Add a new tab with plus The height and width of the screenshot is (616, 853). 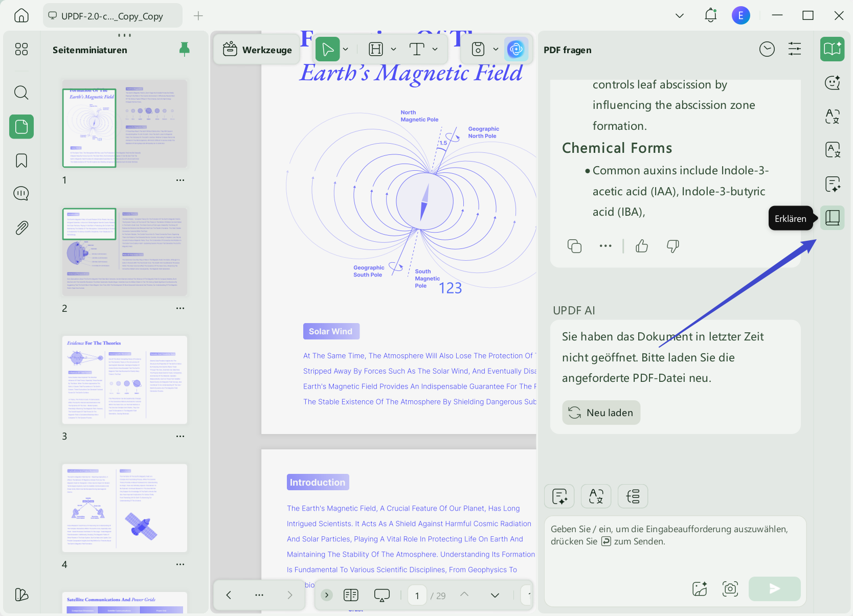coord(198,16)
